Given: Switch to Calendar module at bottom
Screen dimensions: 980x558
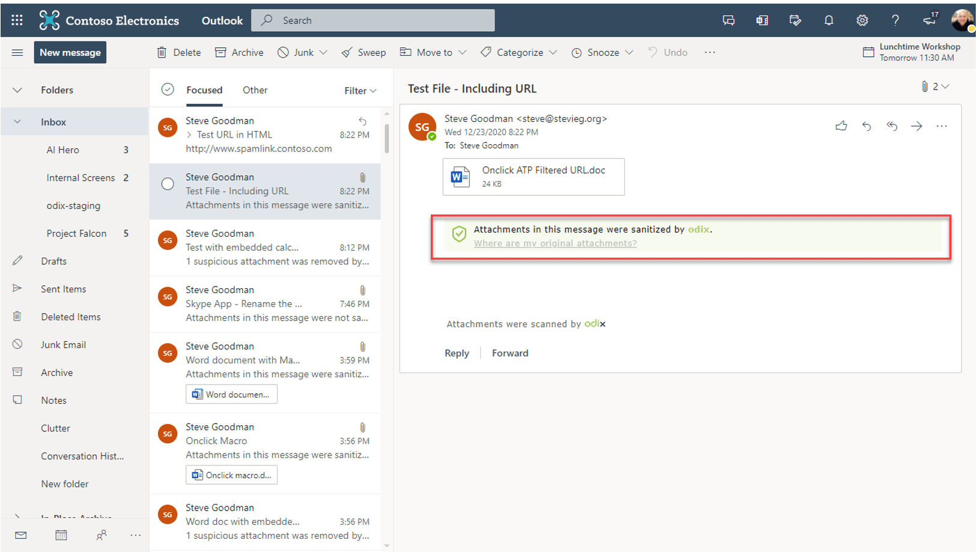Looking at the screenshot, I should point(61,535).
